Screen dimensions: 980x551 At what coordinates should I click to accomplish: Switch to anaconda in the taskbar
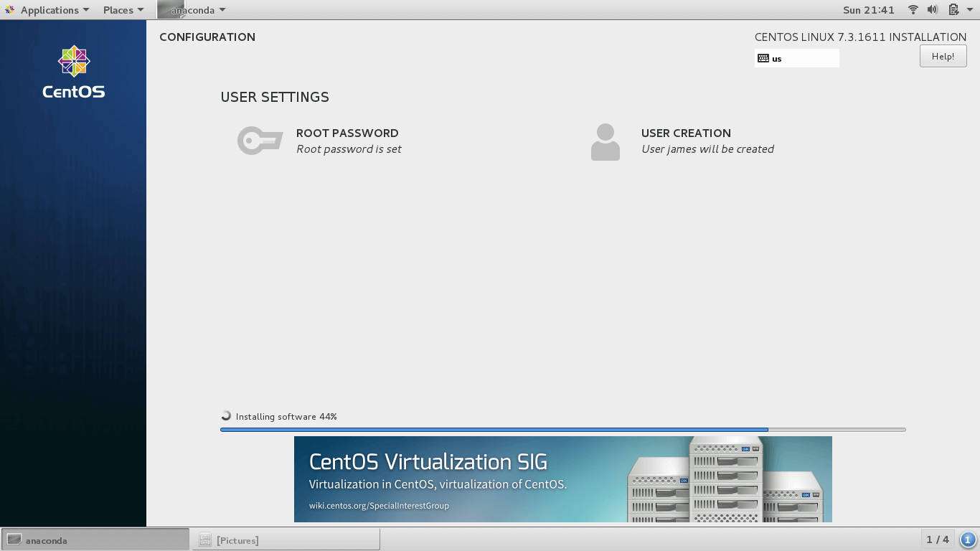coord(95,540)
